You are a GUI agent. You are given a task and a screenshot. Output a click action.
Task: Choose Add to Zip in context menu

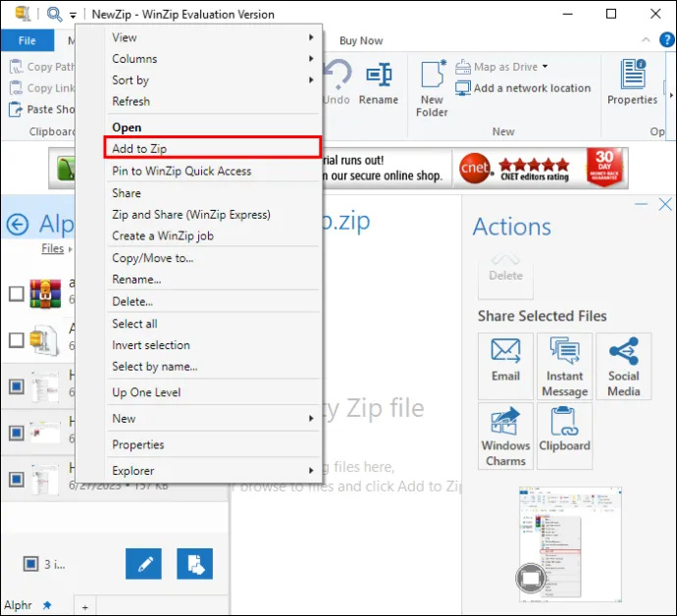(213, 148)
